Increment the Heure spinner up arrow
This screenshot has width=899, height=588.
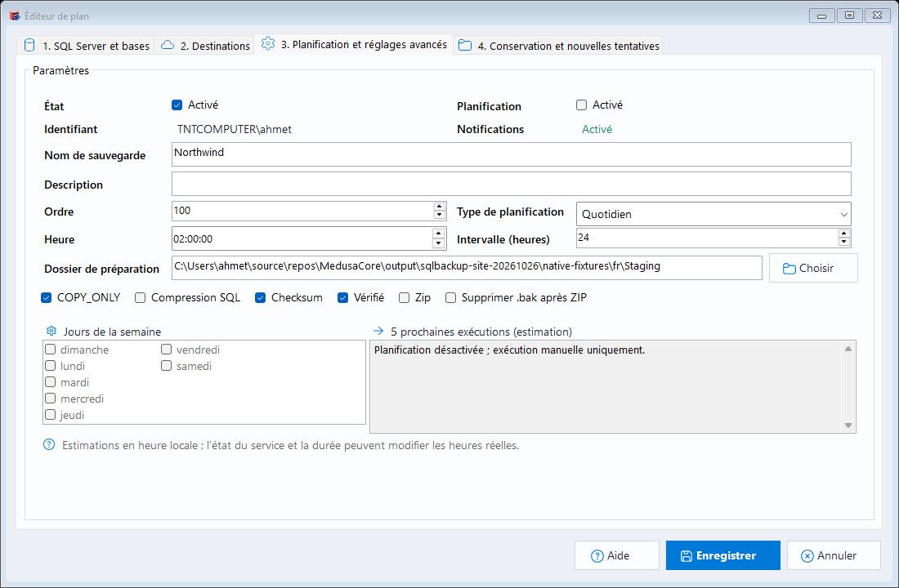pyautogui.click(x=439, y=234)
